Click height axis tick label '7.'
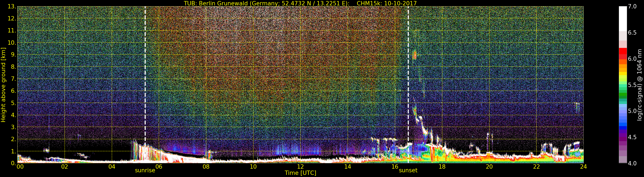Viewport: 644px width, 177px height. point(14,79)
